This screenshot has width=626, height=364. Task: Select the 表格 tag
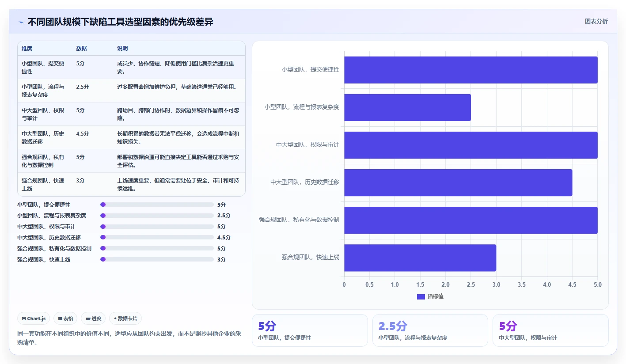point(65,318)
